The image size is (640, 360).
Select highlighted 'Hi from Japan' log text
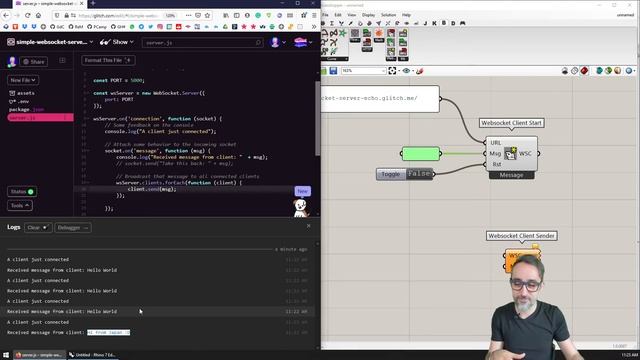click(x=109, y=333)
